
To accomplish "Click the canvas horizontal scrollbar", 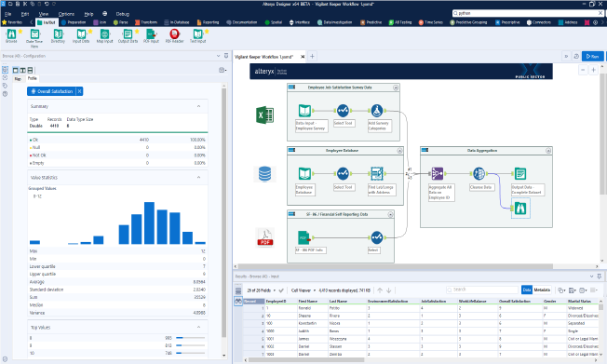I will click(396, 266).
